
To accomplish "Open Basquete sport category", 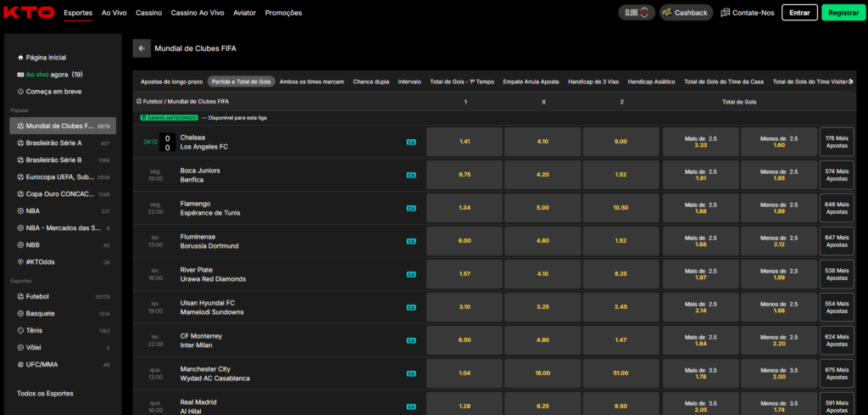I will [63, 314].
